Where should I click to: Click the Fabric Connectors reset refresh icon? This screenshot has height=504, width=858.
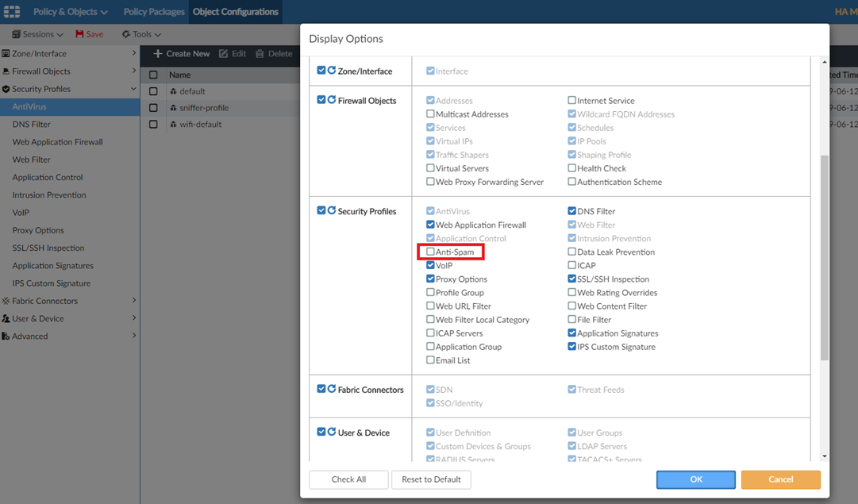[x=332, y=390]
